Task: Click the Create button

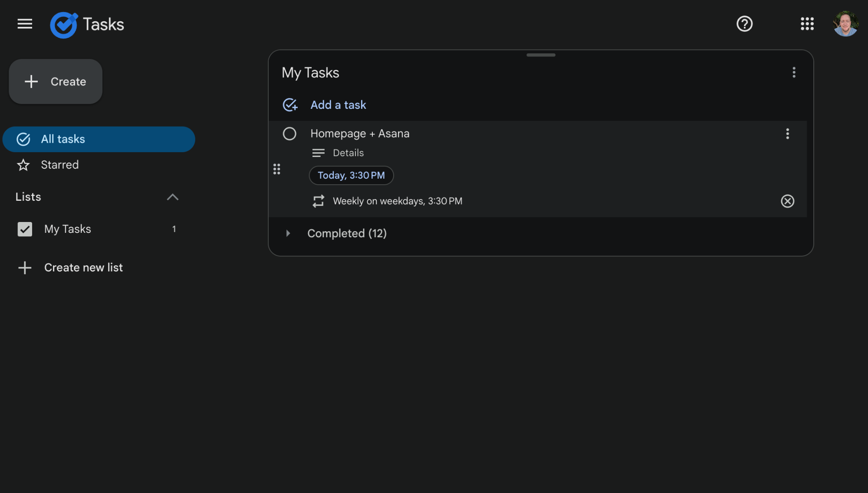Action: [56, 82]
